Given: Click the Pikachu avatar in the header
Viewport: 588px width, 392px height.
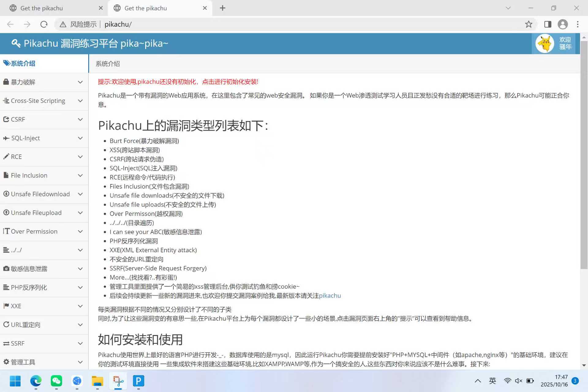Looking at the screenshot, I should (x=545, y=43).
